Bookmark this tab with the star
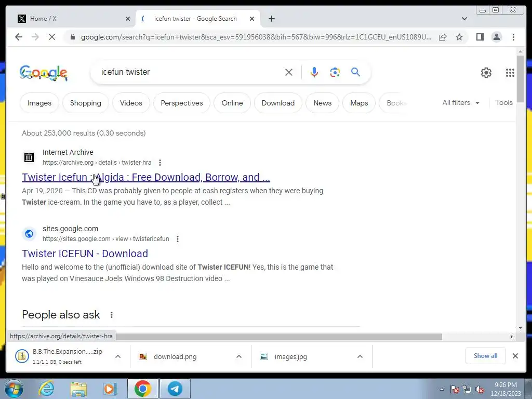 point(459,37)
